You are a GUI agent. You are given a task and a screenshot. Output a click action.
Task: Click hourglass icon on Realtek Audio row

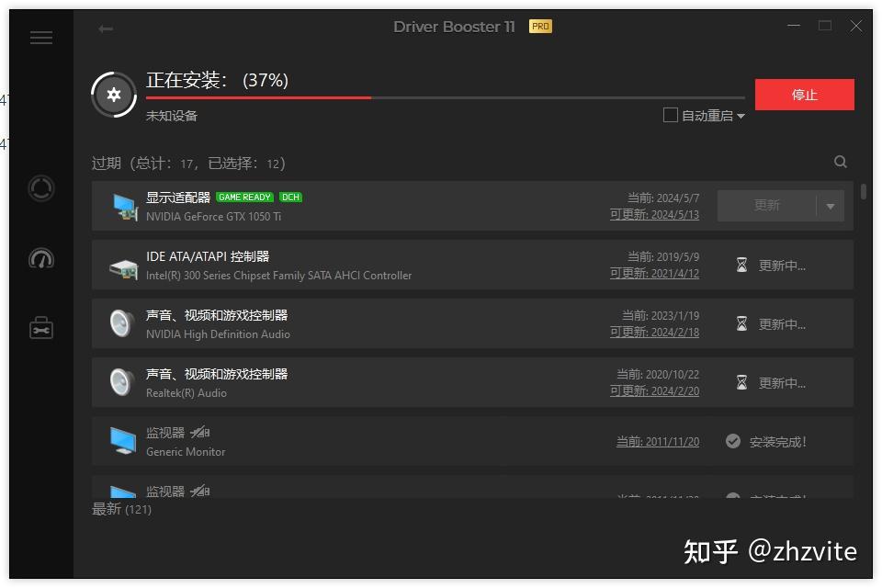(x=742, y=382)
